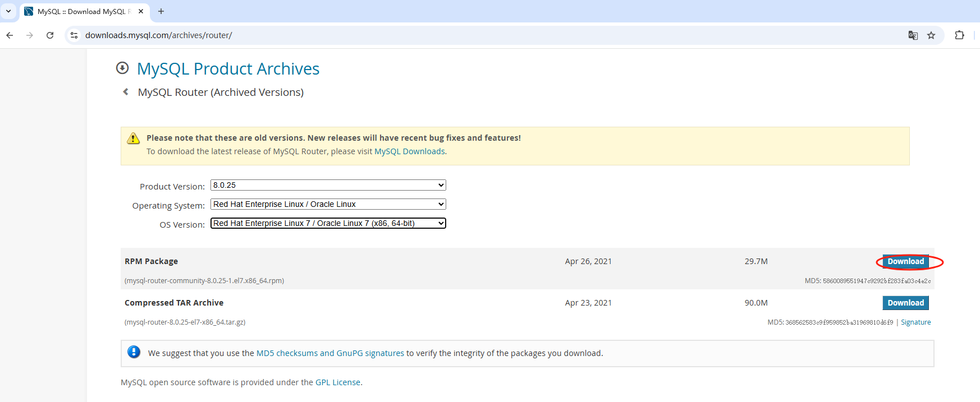Open the extensions puzzle icon
Viewport: 980px width, 402px height.
coord(959,35)
